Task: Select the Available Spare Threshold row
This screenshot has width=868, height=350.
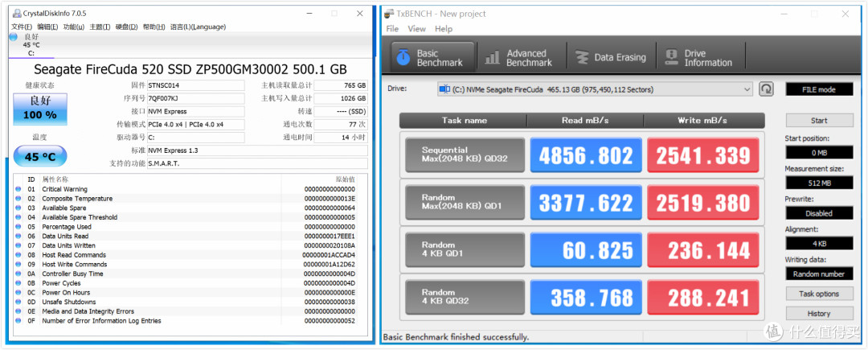Action: (x=185, y=217)
